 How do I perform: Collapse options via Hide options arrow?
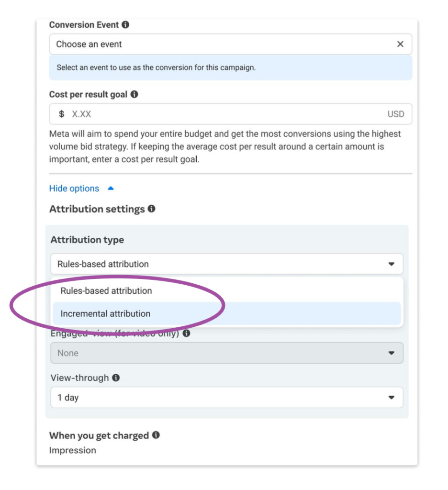tap(110, 188)
